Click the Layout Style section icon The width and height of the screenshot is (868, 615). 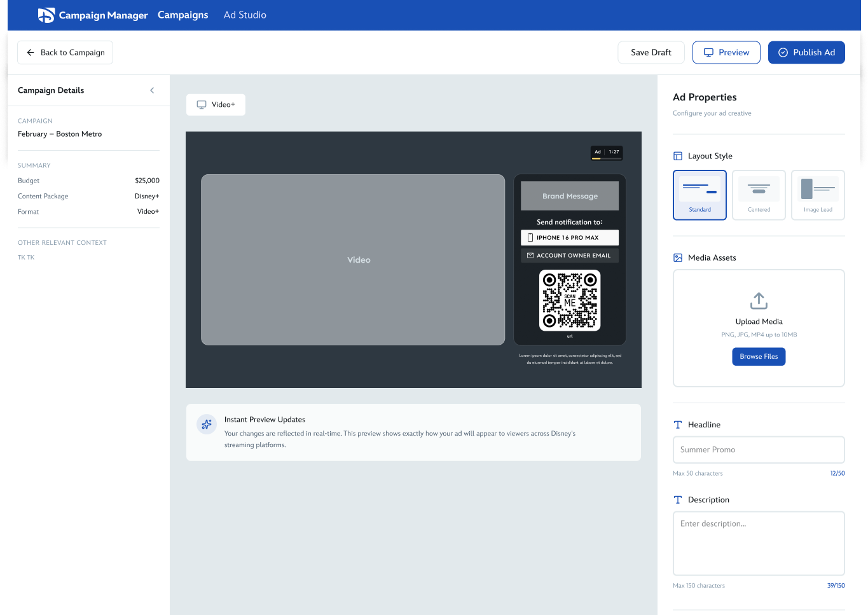pyautogui.click(x=678, y=156)
